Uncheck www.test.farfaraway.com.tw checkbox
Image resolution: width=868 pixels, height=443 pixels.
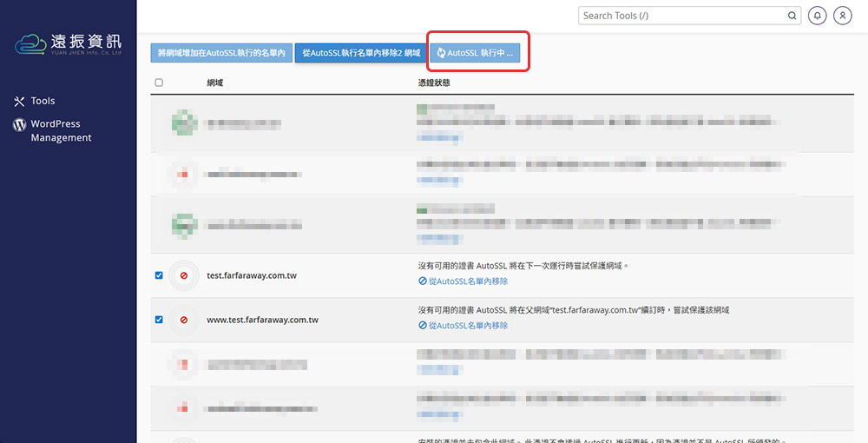point(159,320)
